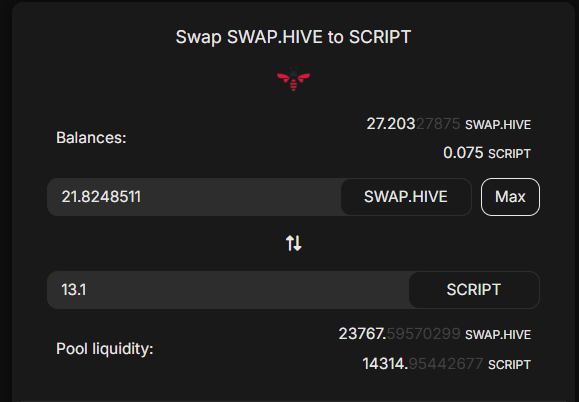
Task: Click the Swap SWAP.HIVE to SCRIPT title
Action: (293, 37)
